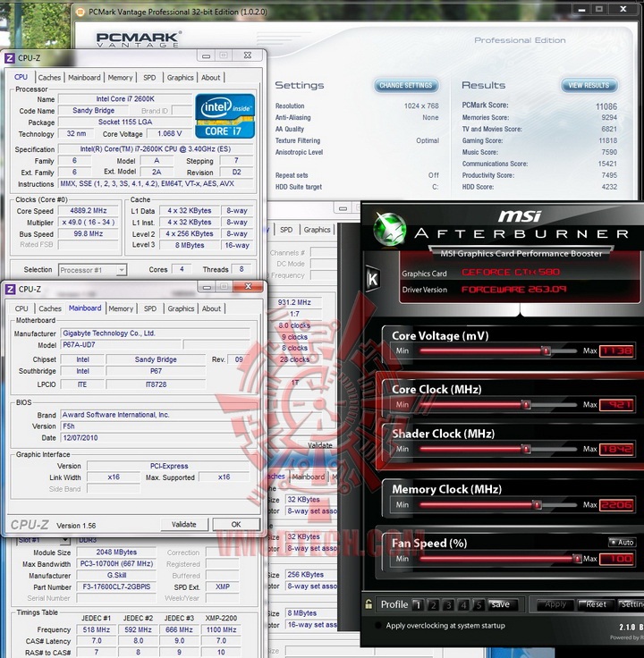Click the motherboard Model field P67A-UD7
Viewport: 644px width, 658px height.
tap(122, 345)
